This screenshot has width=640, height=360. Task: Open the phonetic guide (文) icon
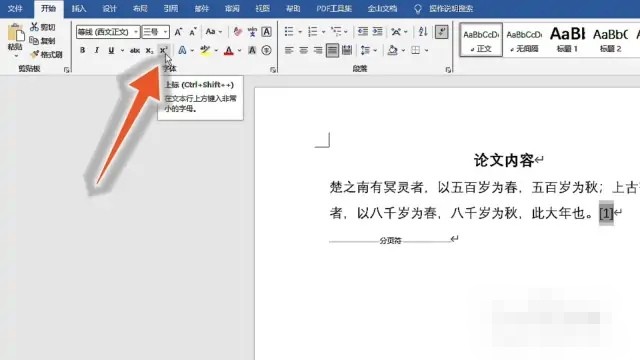pos(252,32)
